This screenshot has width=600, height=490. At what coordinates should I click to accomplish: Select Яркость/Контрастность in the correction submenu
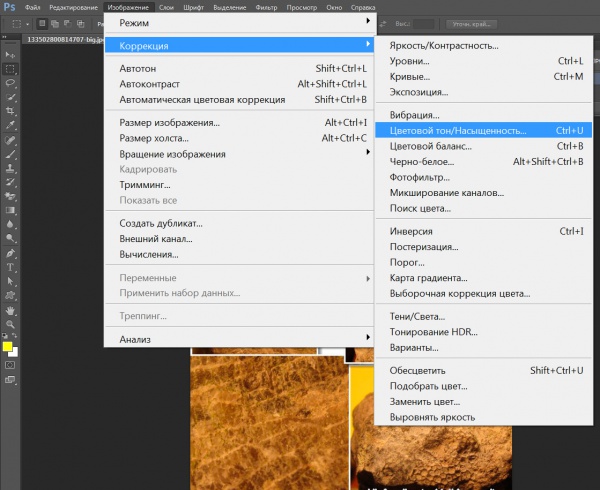click(443, 45)
